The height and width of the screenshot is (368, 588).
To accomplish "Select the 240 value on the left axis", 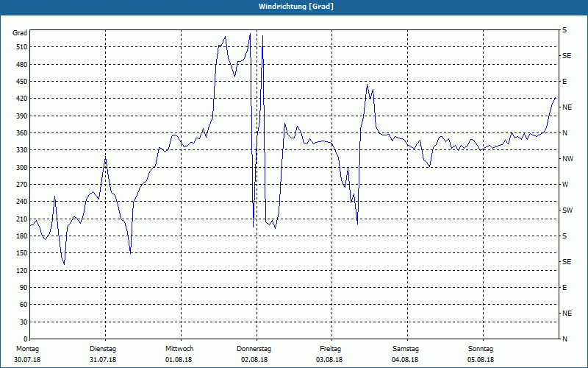I will tap(21, 202).
